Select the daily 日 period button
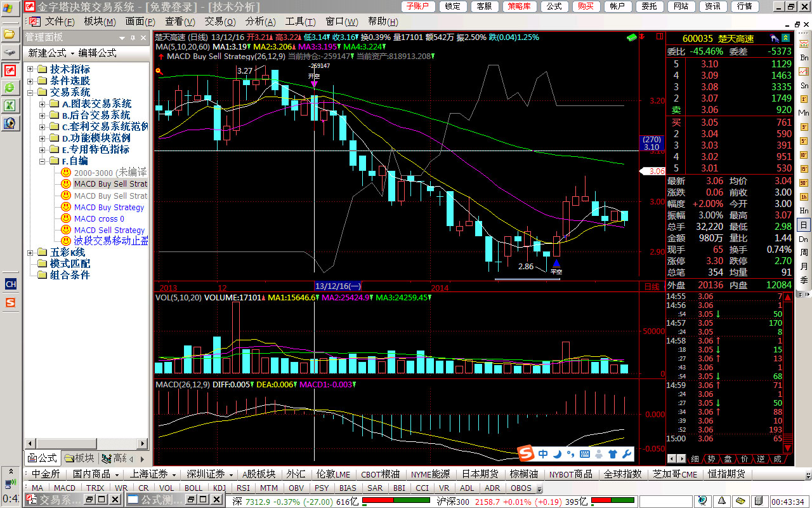The image size is (812, 508). [x=804, y=225]
